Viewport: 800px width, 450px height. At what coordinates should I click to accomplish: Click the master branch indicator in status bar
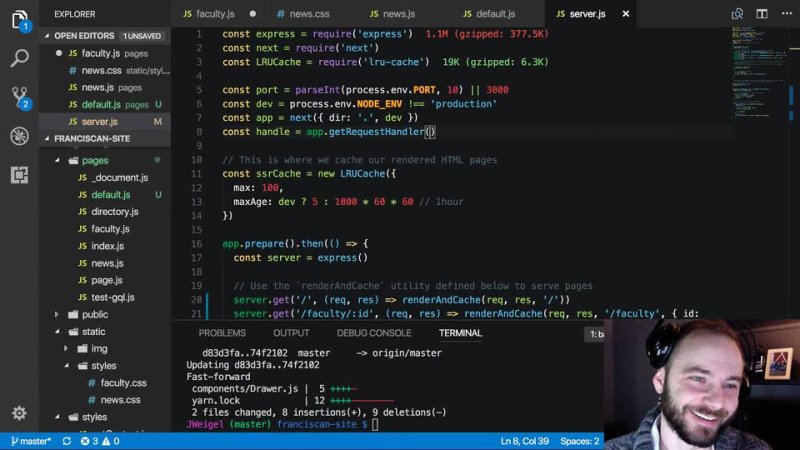31,441
